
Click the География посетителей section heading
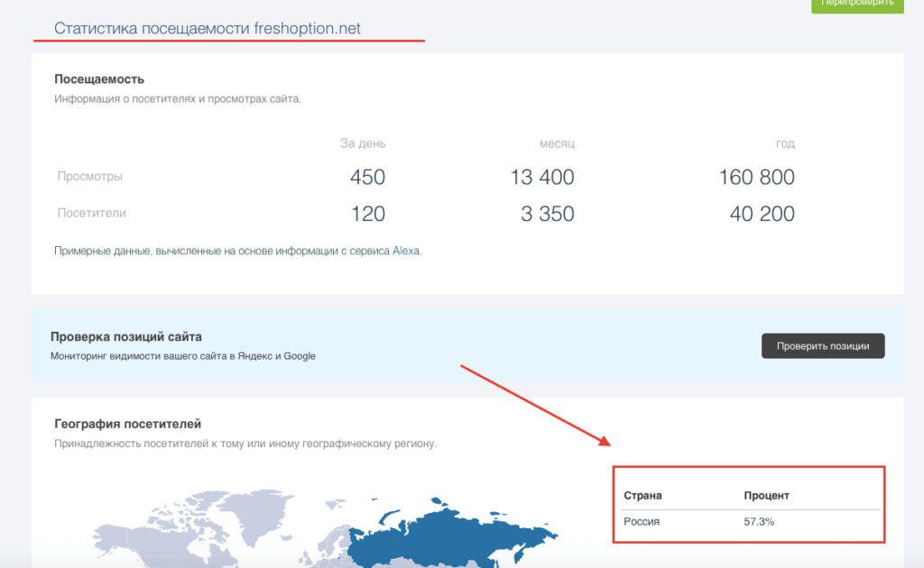tap(127, 424)
